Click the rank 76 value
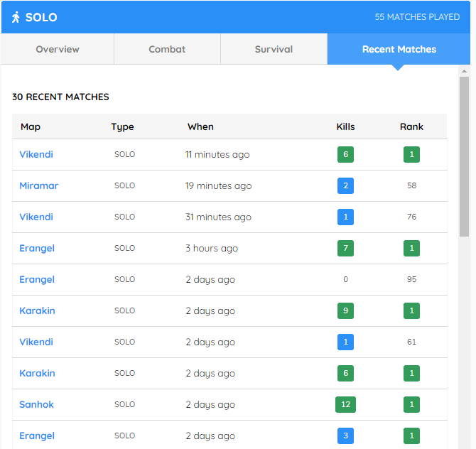Image resolution: width=476 pixels, height=449 pixels. click(x=411, y=217)
